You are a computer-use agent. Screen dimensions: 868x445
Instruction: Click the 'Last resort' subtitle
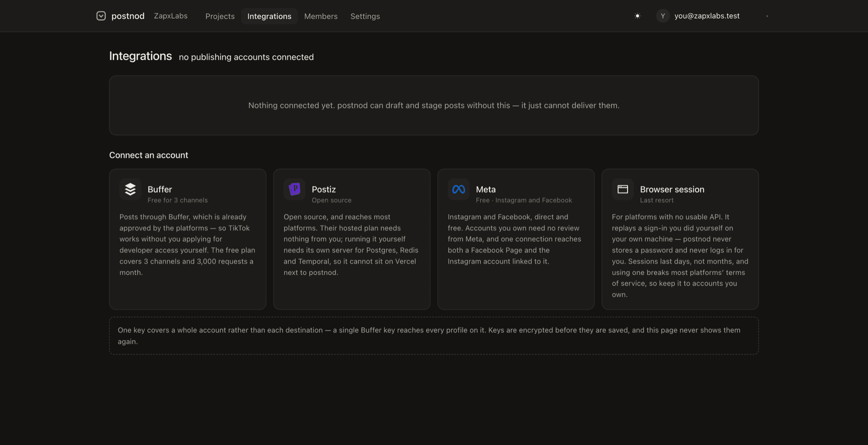click(657, 200)
